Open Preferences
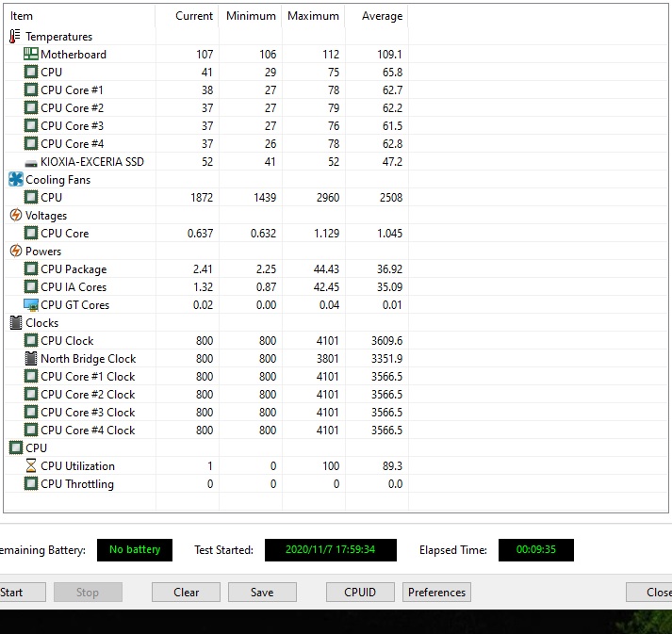This screenshot has height=634, width=672. click(x=436, y=592)
